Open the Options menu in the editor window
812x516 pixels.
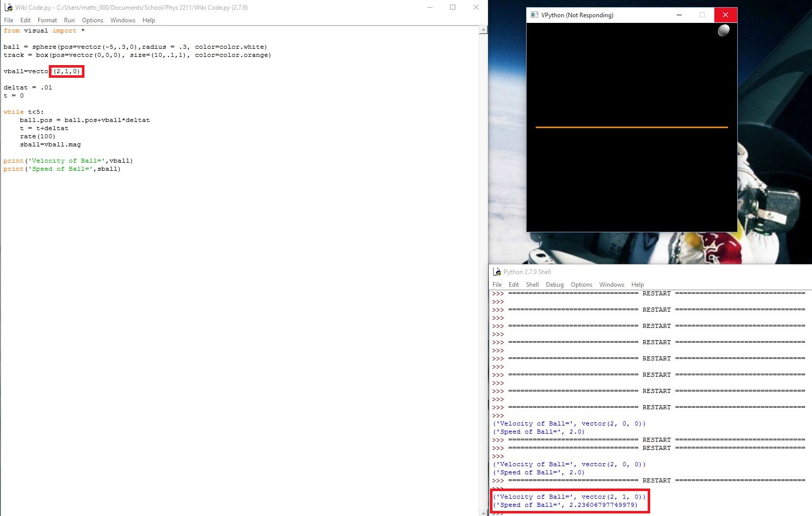tap(93, 20)
